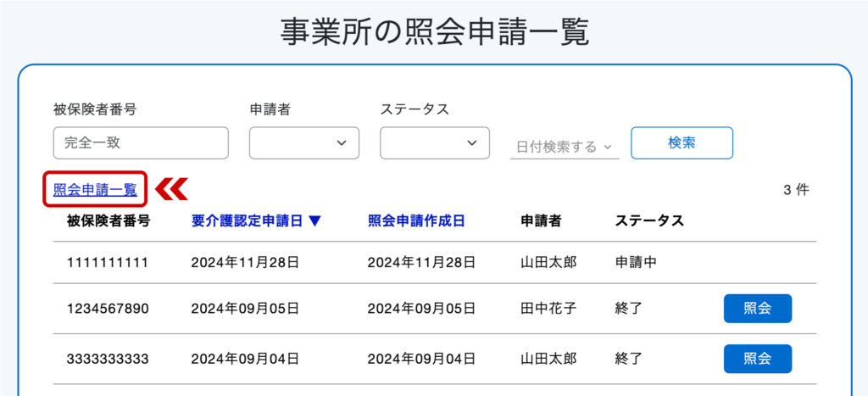868x396 pixels.
Task: Open the 照会申請一覧 link
Action: pyautogui.click(x=95, y=190)
